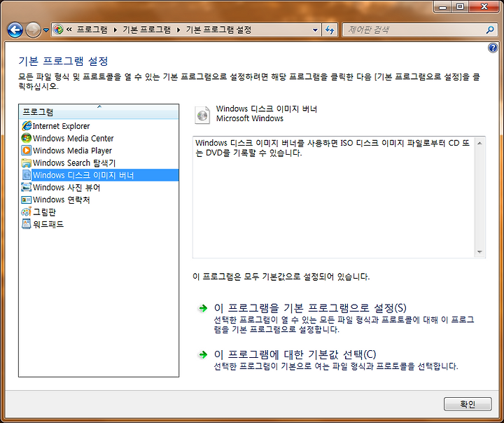This screenshot has width=504, height=423.
Task: Click description box scroll down arrow
Action: coord(479,252)
